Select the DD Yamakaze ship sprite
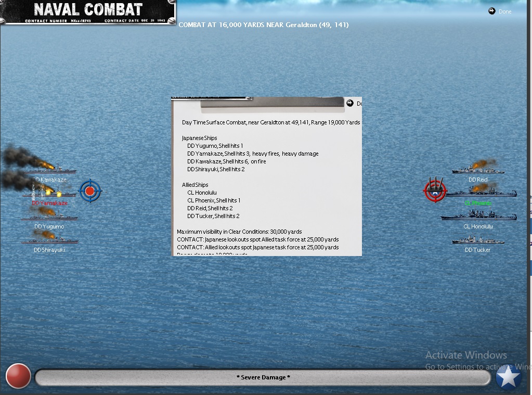The width and height of the screenshot is (532, 395). [x=49, y=192]
